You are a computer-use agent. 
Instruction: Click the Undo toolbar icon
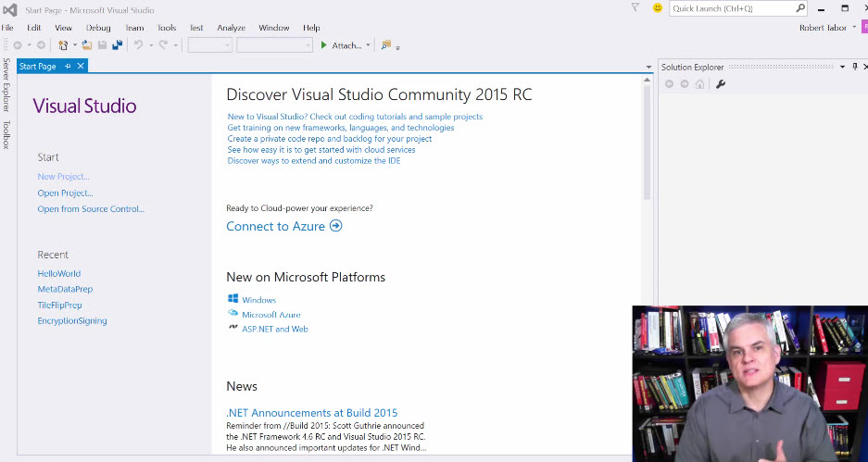point(138,45)
